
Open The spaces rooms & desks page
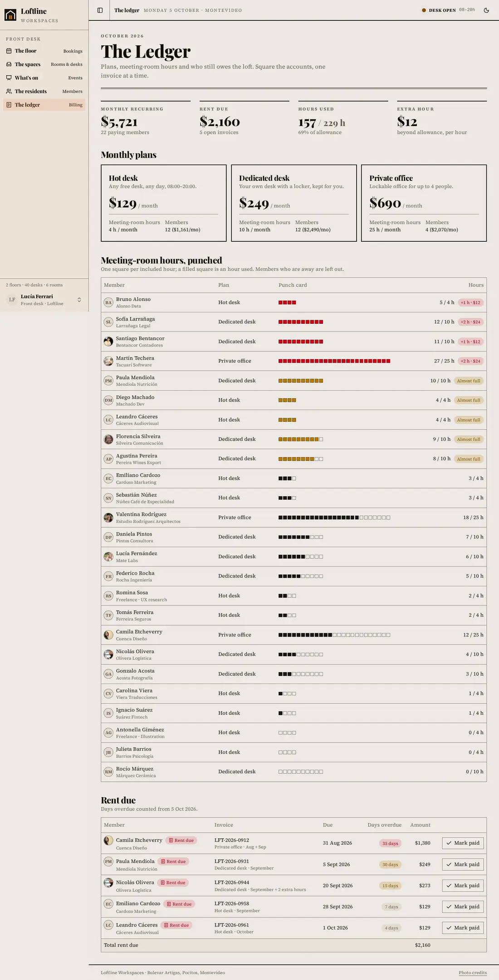coord(44,64)
